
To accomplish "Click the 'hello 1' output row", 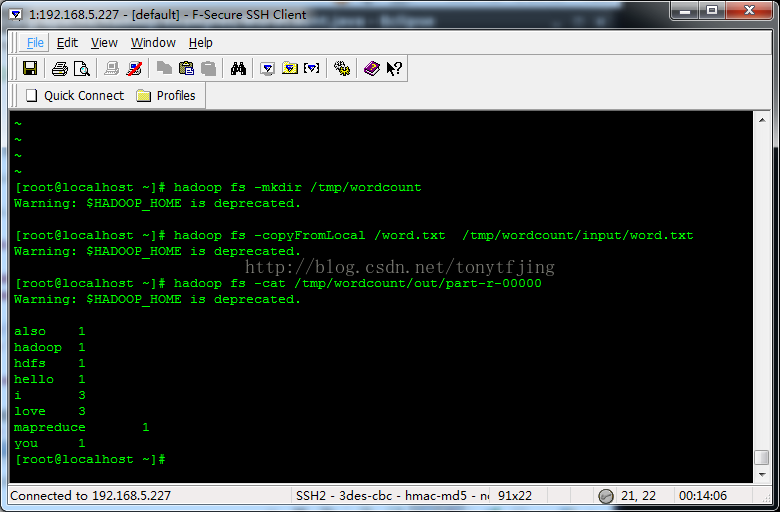I will coord(50,379).
